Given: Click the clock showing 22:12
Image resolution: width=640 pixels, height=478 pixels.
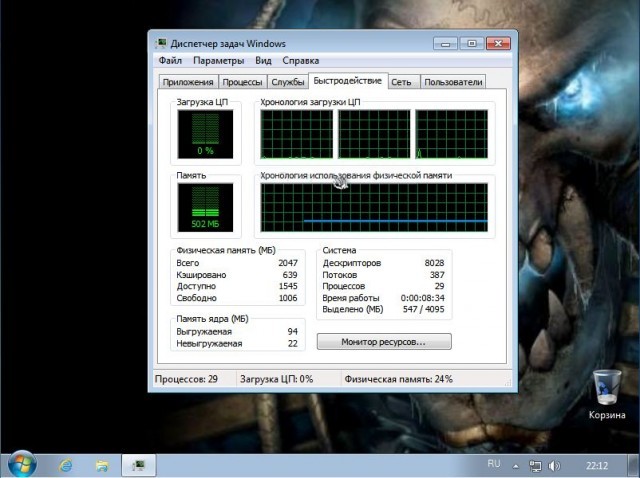Looking at the screenshot, I should pyautogui.click(x=597, y=465).
